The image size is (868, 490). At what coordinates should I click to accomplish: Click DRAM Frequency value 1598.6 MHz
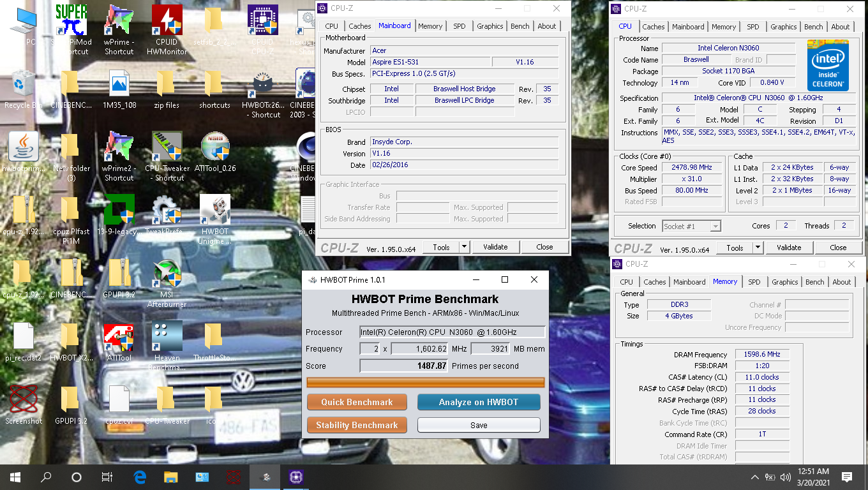[x=762, y=354]
